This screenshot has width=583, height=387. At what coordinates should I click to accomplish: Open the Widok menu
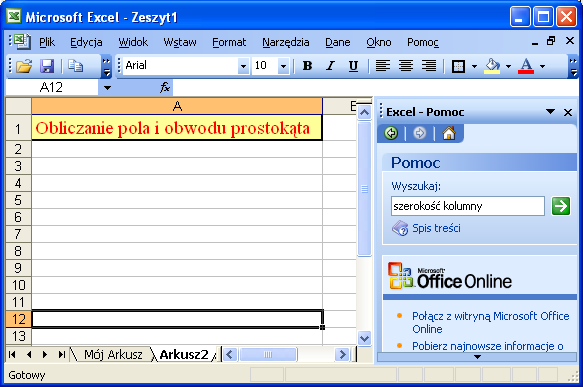(133, 42)
